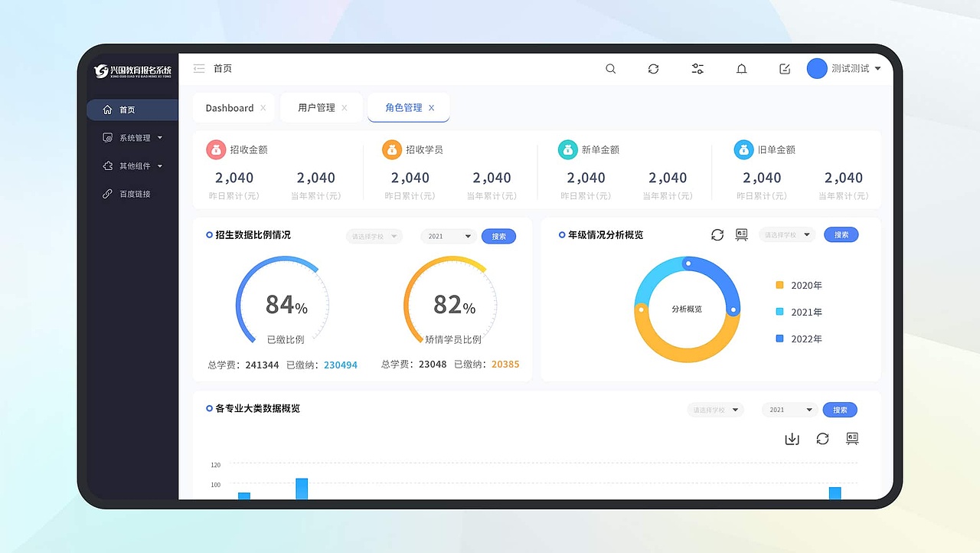The image size is (980, 553).
Task: Toggle 2020年 legend entry
Action: tap(799, 285)
